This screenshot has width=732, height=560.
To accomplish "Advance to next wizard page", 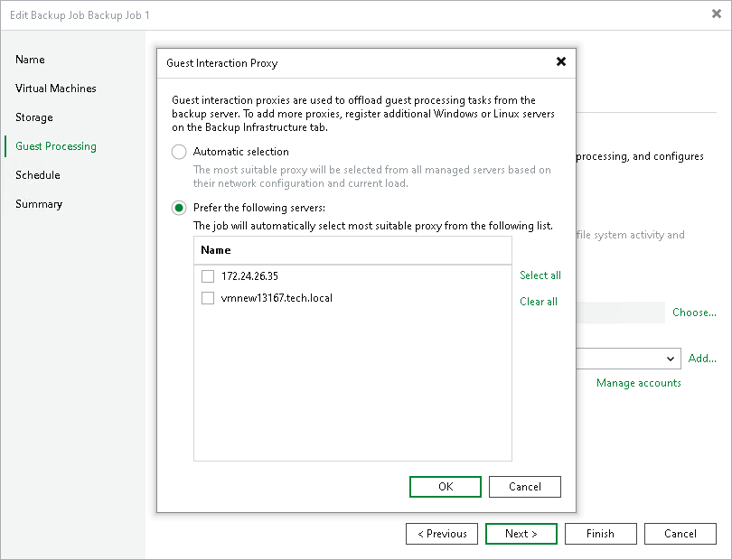I will (521, 533).
